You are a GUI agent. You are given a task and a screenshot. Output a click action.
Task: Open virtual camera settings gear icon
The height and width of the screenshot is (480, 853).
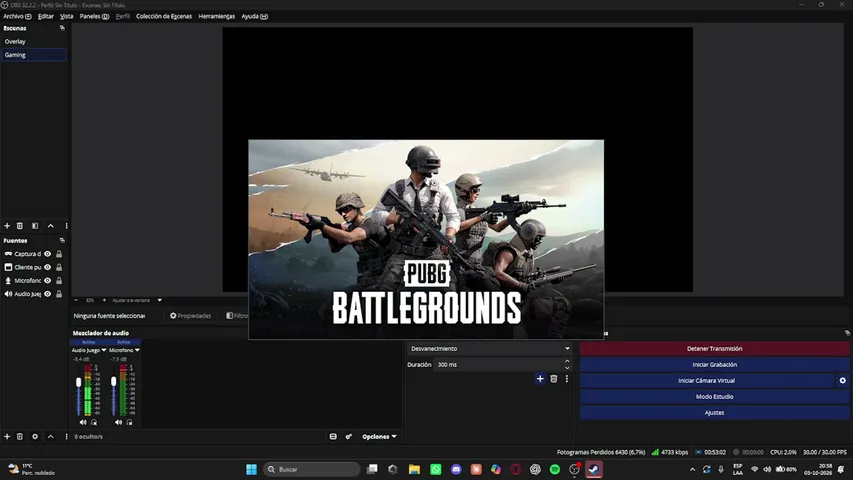tap(843, 380)
